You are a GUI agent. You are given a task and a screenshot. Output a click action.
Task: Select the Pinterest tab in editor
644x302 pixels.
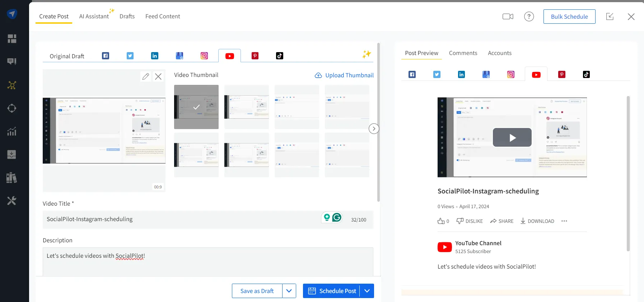(255, 56)
